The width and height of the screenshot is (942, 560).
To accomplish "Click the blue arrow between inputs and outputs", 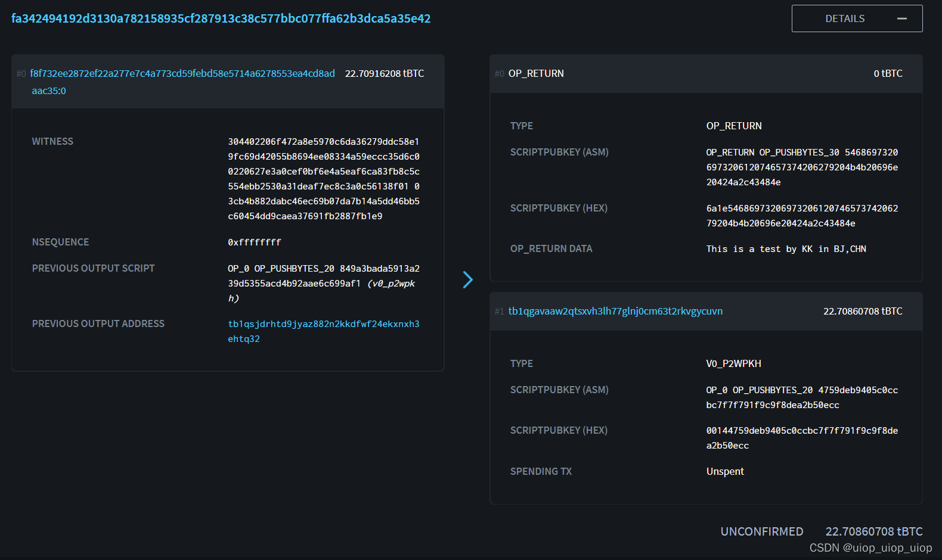I will (468, 279).
